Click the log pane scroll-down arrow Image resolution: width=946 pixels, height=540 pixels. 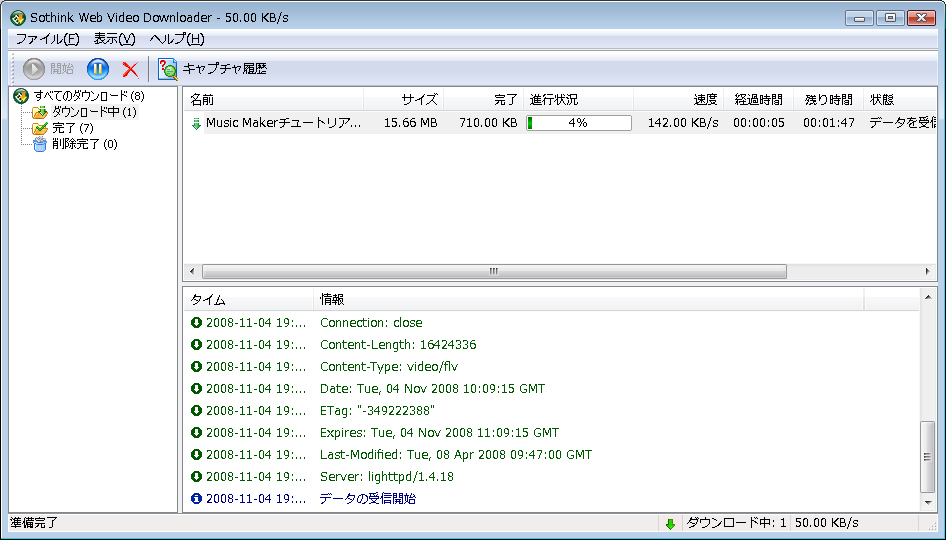point(928,503)
